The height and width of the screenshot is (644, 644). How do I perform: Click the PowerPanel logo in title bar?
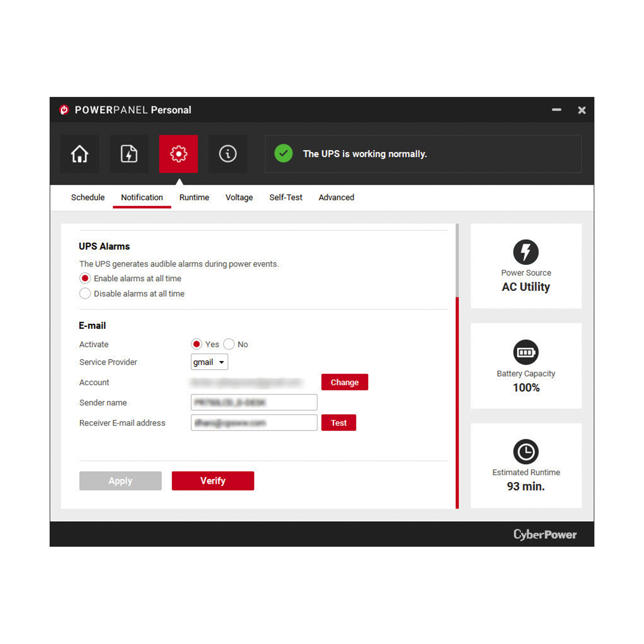point(64,110)
